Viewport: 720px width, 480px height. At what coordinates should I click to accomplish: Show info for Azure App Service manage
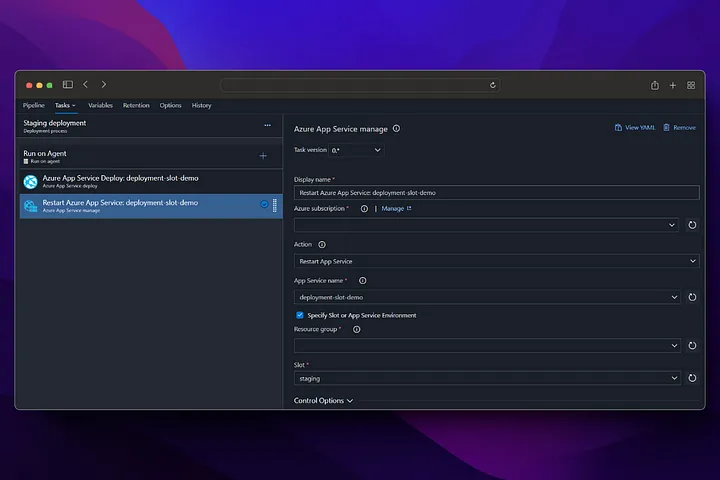coord(396,129)
